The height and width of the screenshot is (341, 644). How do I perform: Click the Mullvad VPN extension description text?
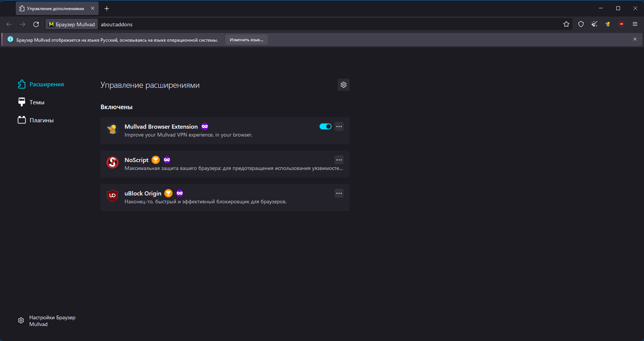point(188,135)
